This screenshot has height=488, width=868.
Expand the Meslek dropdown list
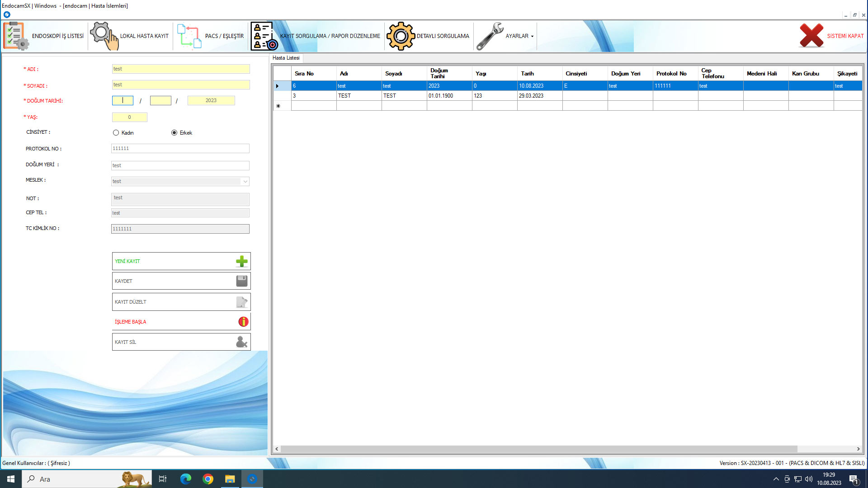click(245, 182)
